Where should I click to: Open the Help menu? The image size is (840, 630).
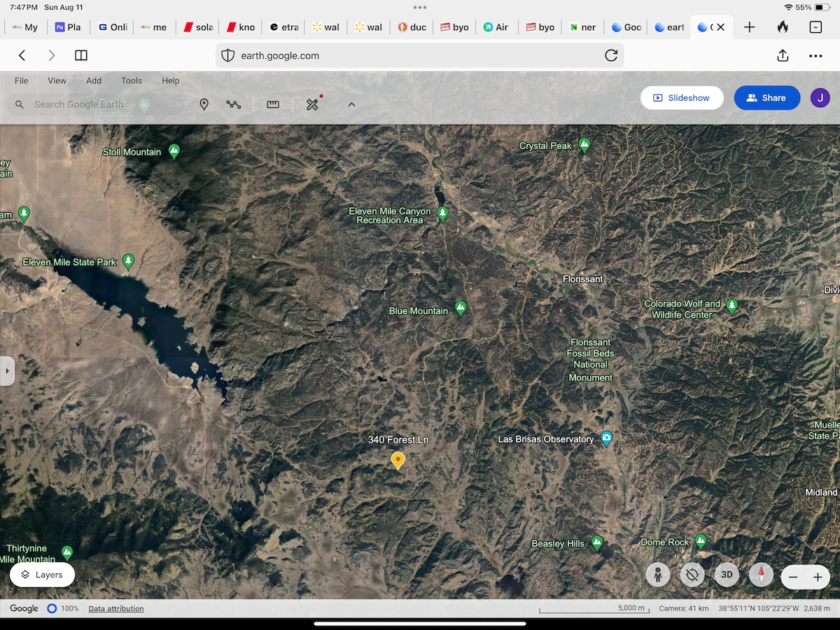[x=171, y=80]
